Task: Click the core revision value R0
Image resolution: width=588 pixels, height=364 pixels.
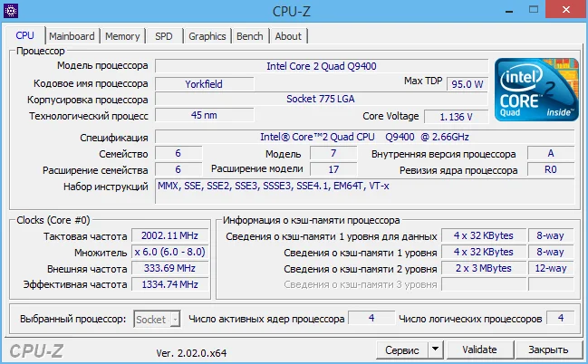Action: pos(551,169)
